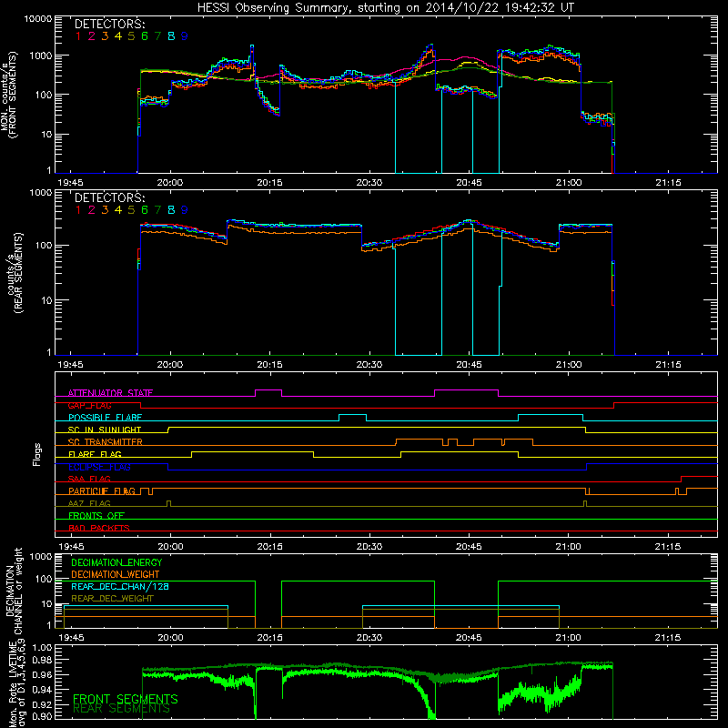The image size is (728, 728).
Task: Select detector 9 in the front segments legend
Action: coord(185,36)
